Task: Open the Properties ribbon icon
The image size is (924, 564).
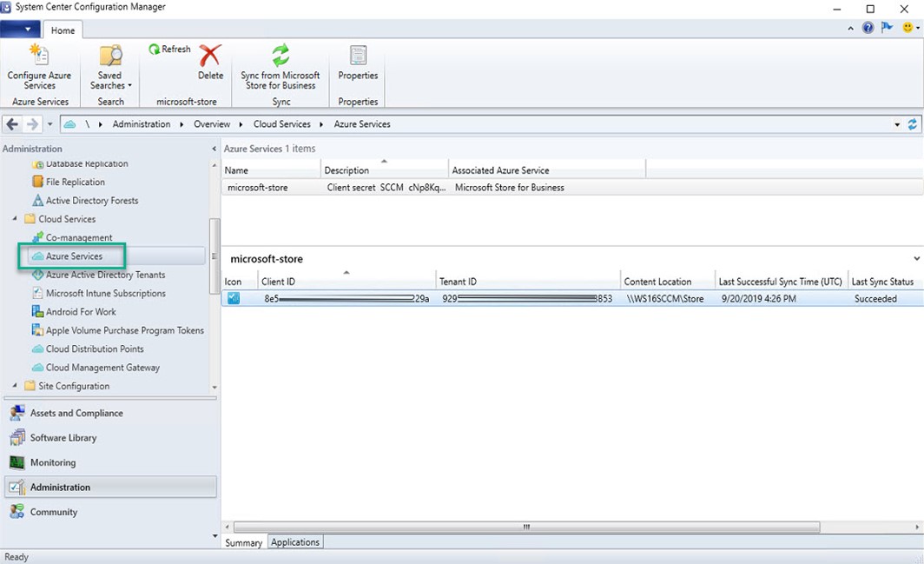Action: 358,57
